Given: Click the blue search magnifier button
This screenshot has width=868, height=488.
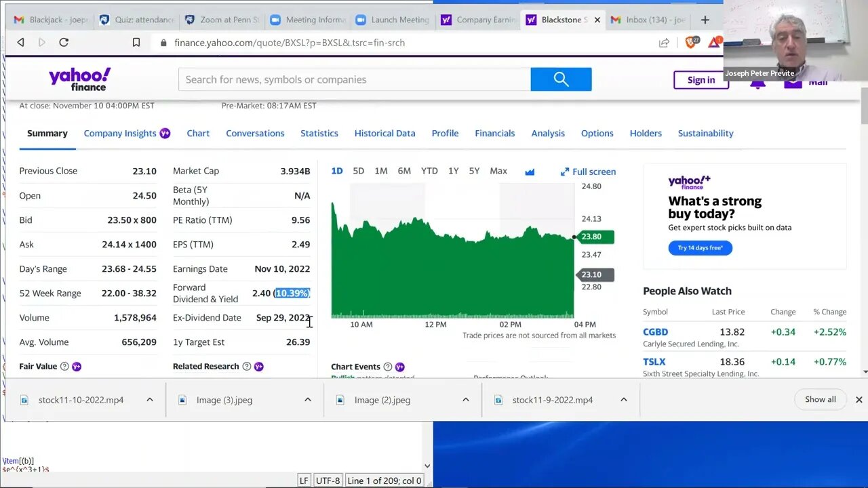Looking at the screenshot, I should click(x=561, y=79).
